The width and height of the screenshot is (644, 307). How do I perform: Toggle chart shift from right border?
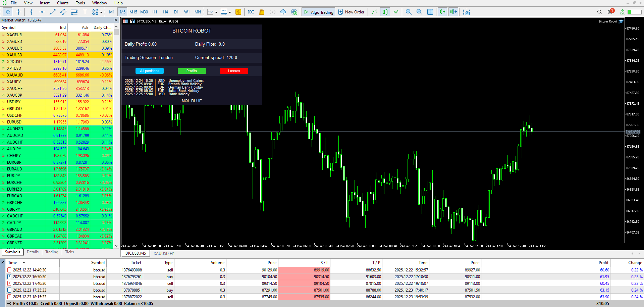pyautogui.click(x=453, y=12)
